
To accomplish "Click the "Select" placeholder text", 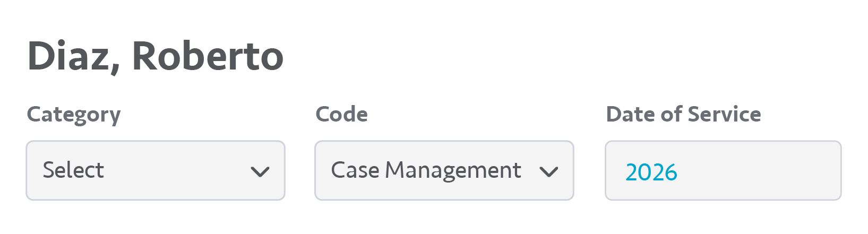I will [x=73, y=170].
